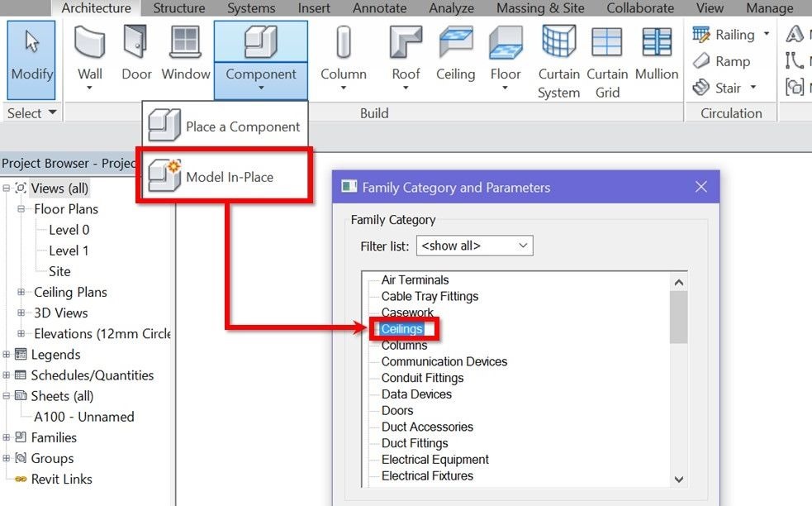Click the category list scroll-up arrow

pos(678,282)
